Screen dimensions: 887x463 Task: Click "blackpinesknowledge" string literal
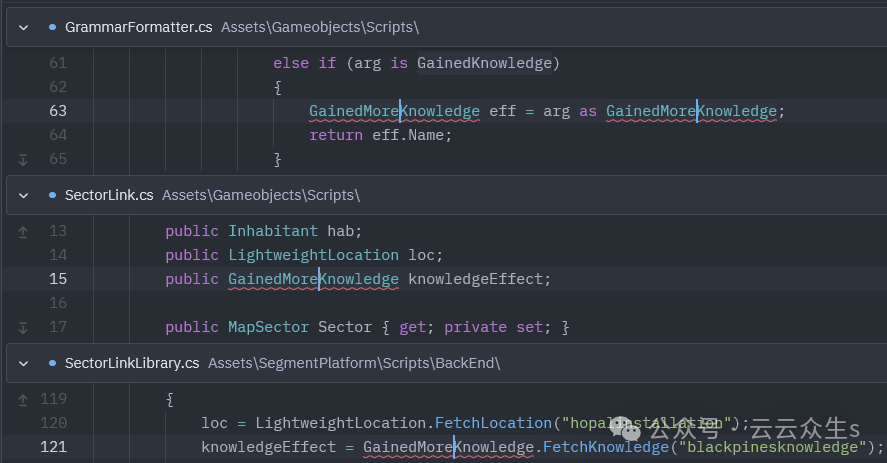tap(772, 447)
